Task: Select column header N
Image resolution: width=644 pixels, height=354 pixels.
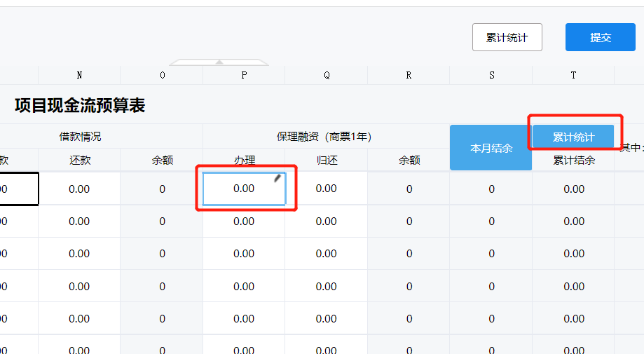Action: point(79,75)
